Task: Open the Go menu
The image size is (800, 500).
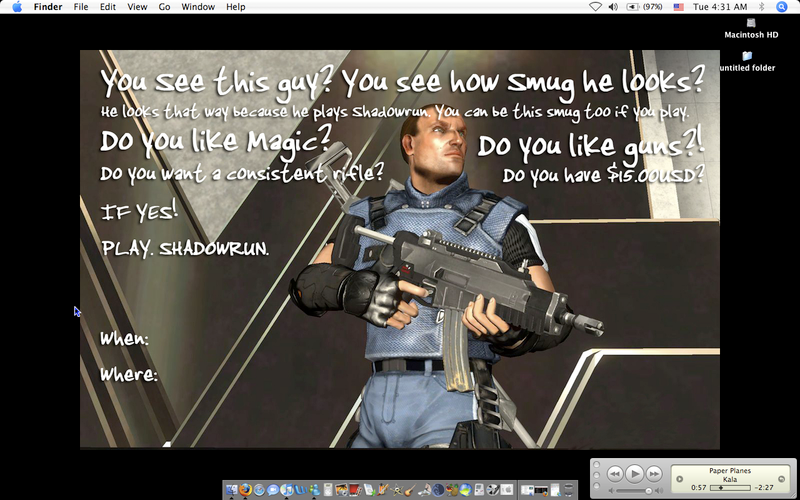Action: click(164, 7)
